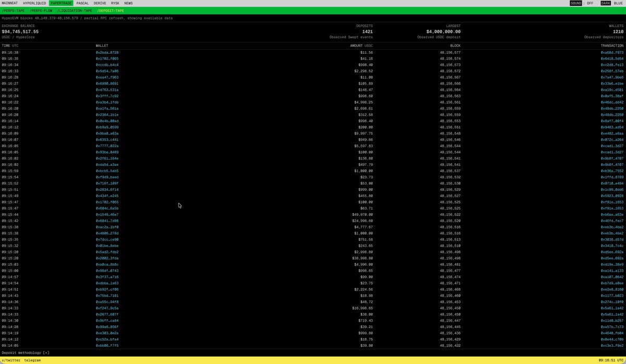626x364 pixels.
Task: Open wallet link 0x9ba0…a63a
Action: (107, 134)
